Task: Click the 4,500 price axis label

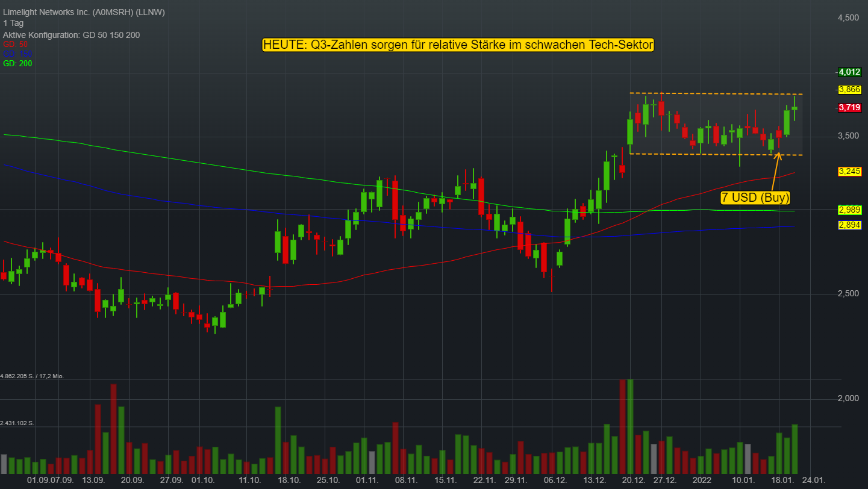Action: pos(849,18)
